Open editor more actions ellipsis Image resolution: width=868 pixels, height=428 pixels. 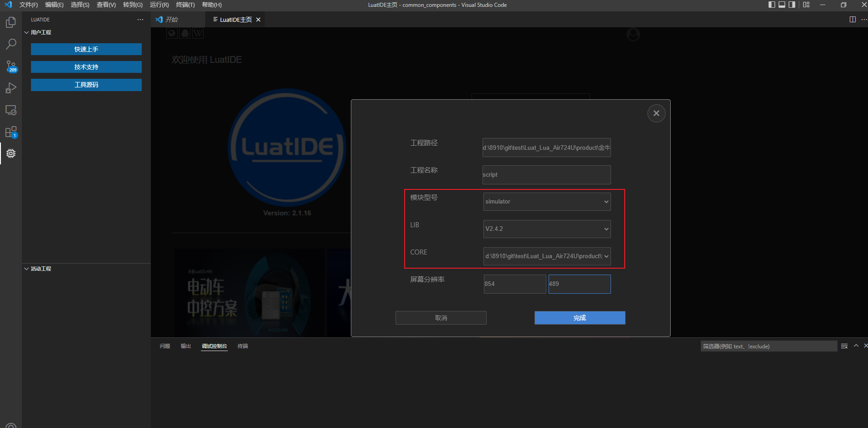864,19
